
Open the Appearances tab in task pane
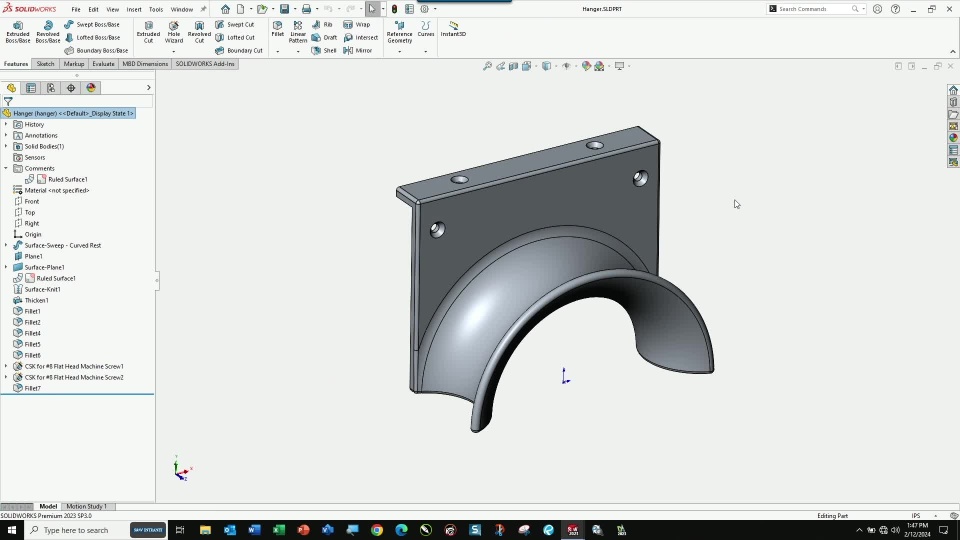(x=953, y=138)
